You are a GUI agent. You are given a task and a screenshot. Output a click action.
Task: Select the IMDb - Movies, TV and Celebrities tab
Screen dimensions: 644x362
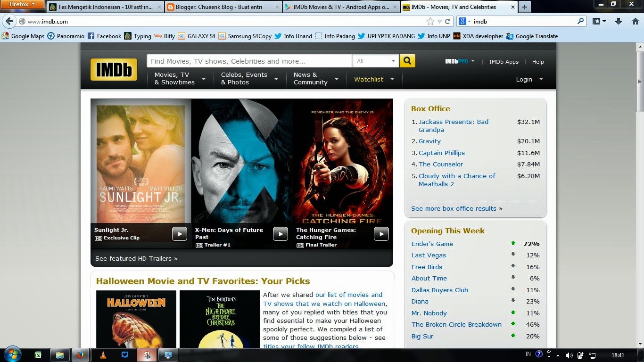pos(459,7)
